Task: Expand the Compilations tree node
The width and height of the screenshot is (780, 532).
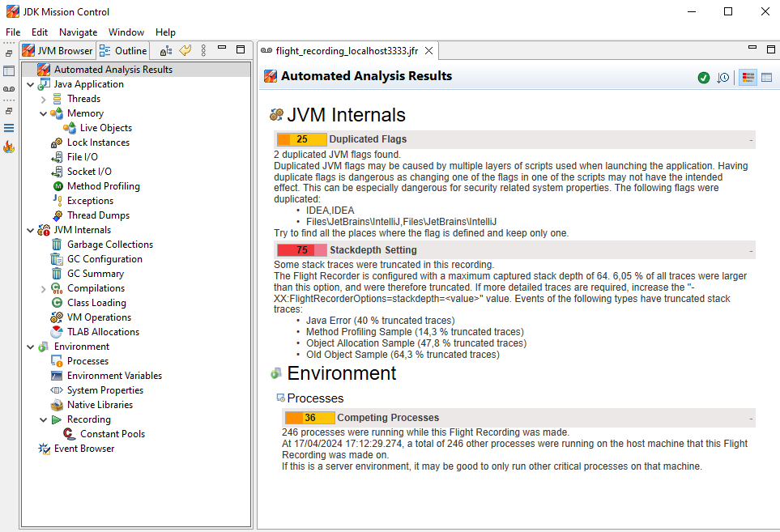Action: (43, 289)
